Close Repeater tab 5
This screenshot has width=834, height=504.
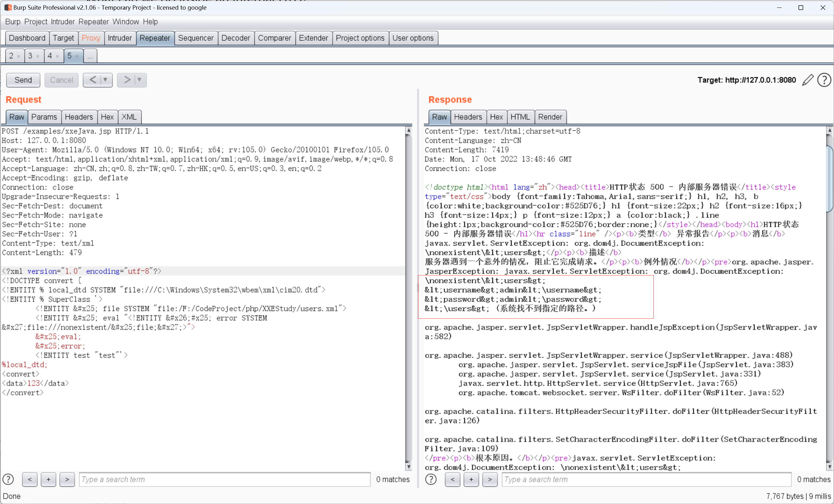coord(77,56)
